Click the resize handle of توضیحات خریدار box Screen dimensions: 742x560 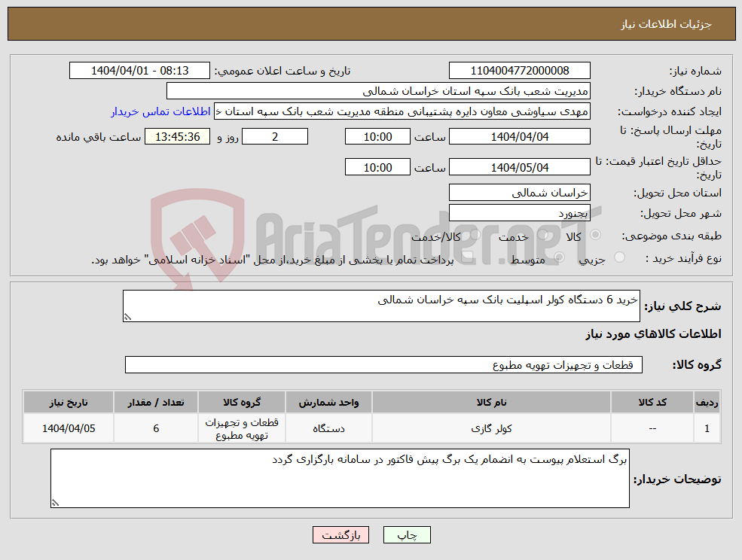pos(55,504)
